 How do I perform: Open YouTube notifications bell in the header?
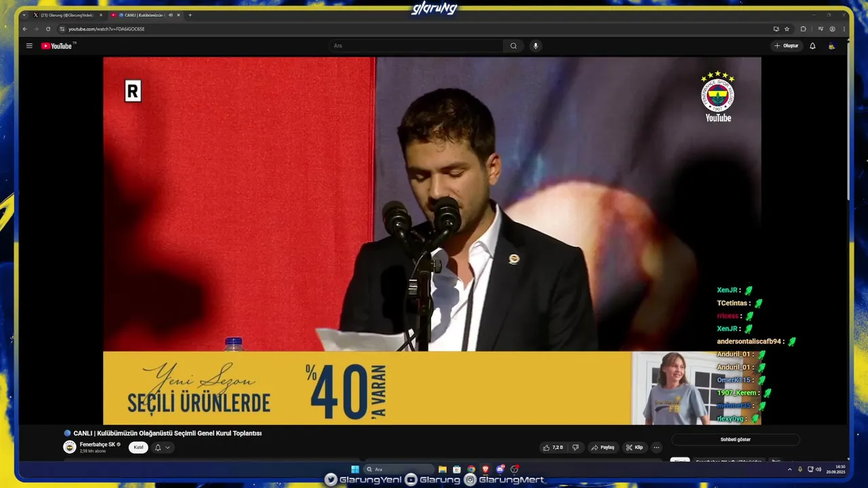click(x=812, y=46)
